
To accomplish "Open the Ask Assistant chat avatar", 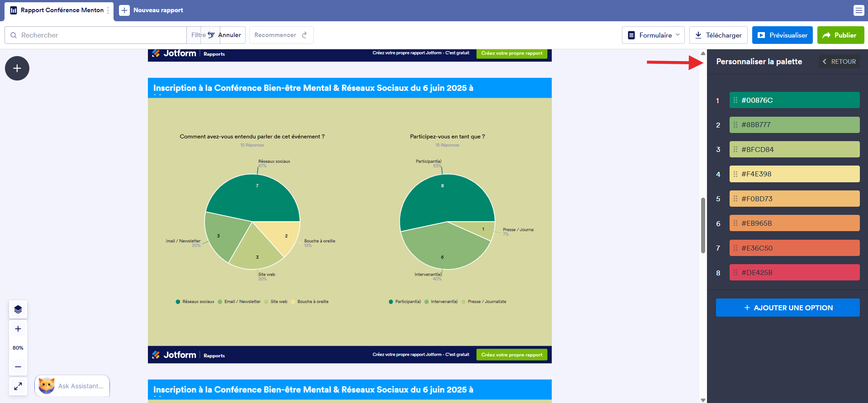I will [x=47, y=386].
